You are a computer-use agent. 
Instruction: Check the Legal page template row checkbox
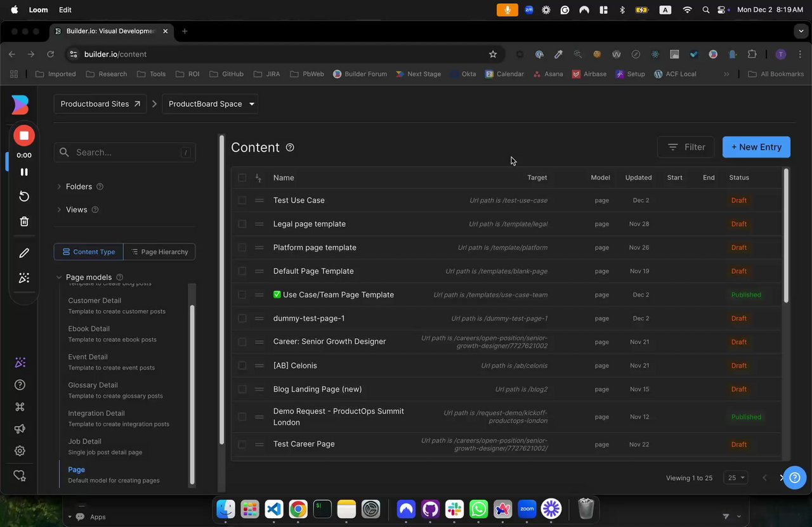tap(242, 224)
